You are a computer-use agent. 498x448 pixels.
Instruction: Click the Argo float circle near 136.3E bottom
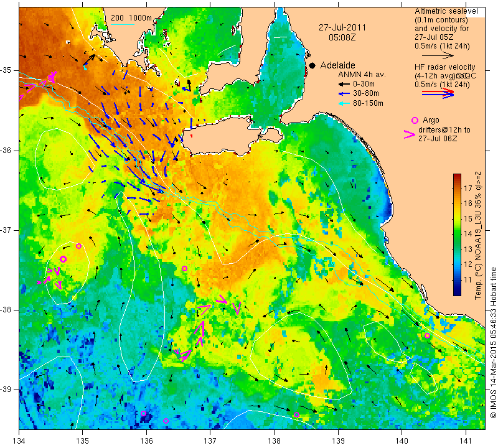click(x=166, y=421)
